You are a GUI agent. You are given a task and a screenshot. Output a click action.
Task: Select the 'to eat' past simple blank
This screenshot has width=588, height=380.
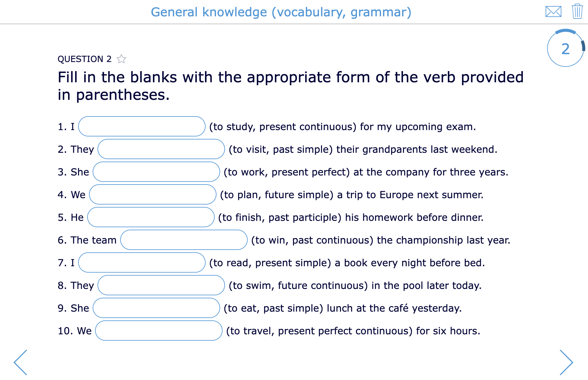pyautogui.click(x=156, y=308)
